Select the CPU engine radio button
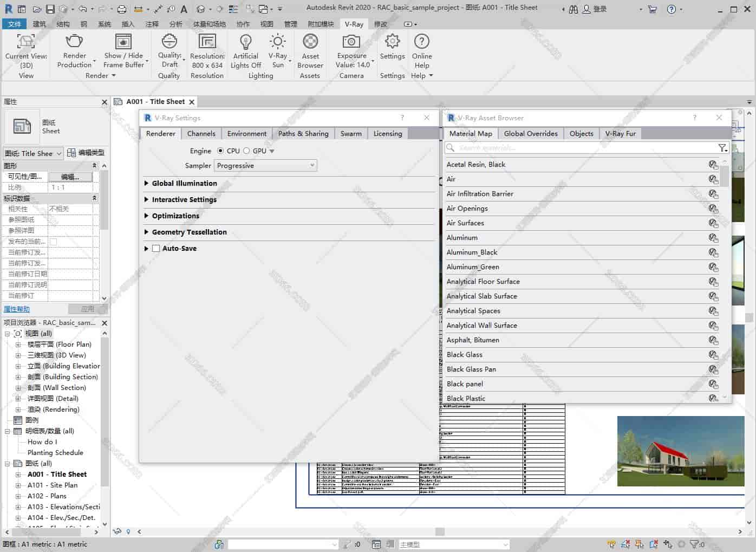Screen dimensions: 756x552 pos(220,151)
